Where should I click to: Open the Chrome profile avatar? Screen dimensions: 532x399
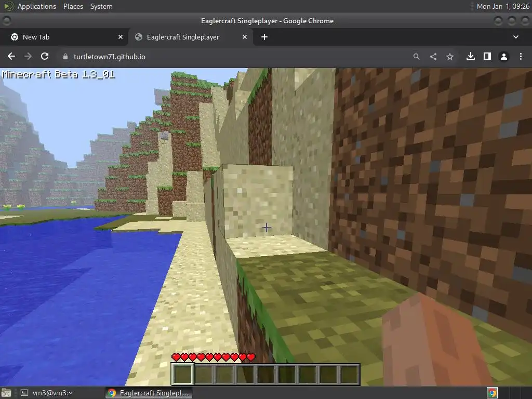(x=504, y=57)
